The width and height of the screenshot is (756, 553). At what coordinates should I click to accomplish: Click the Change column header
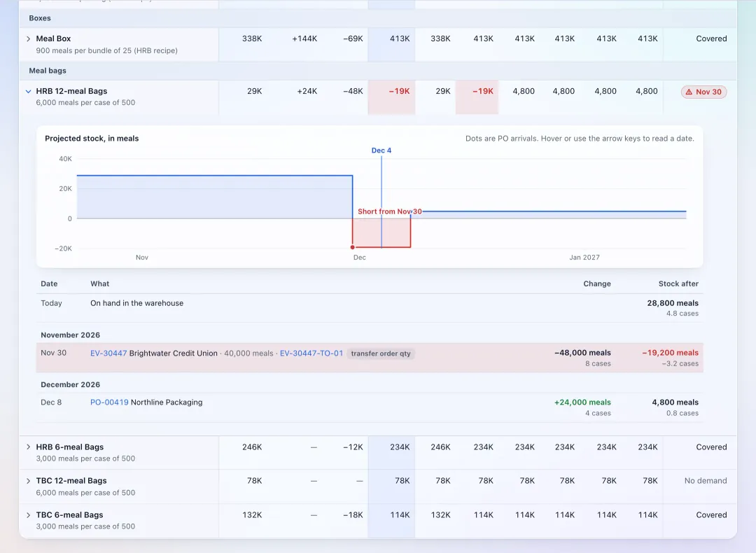597,283
